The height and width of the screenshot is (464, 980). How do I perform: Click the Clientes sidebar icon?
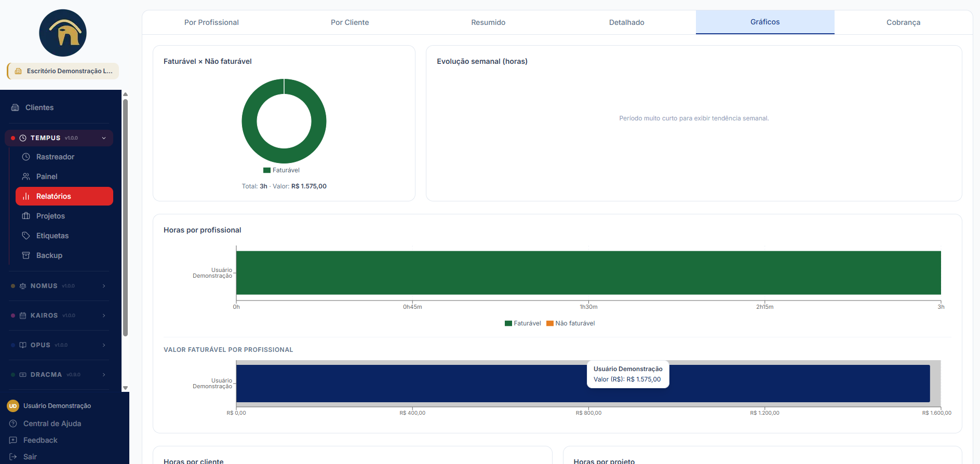click(15, 107)
